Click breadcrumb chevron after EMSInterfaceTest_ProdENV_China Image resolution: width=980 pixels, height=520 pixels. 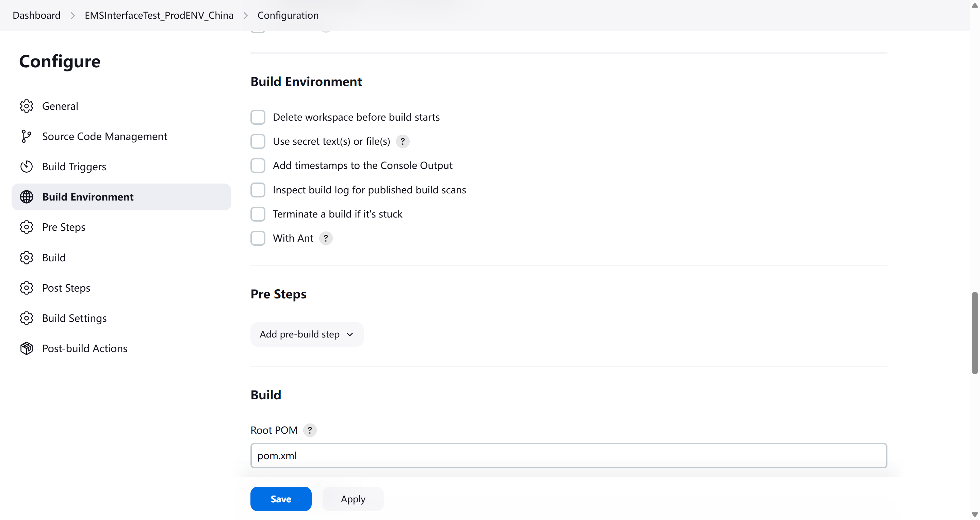coord(245,16)
